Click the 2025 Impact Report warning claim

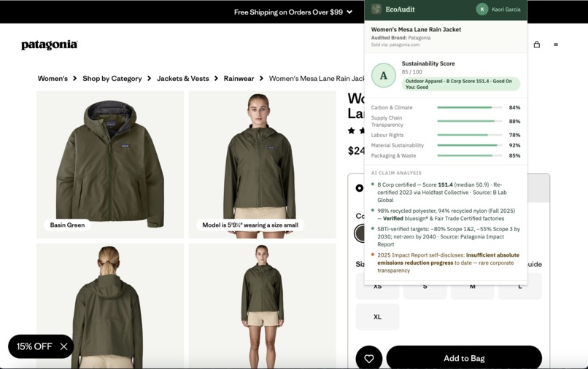point(446,263)
